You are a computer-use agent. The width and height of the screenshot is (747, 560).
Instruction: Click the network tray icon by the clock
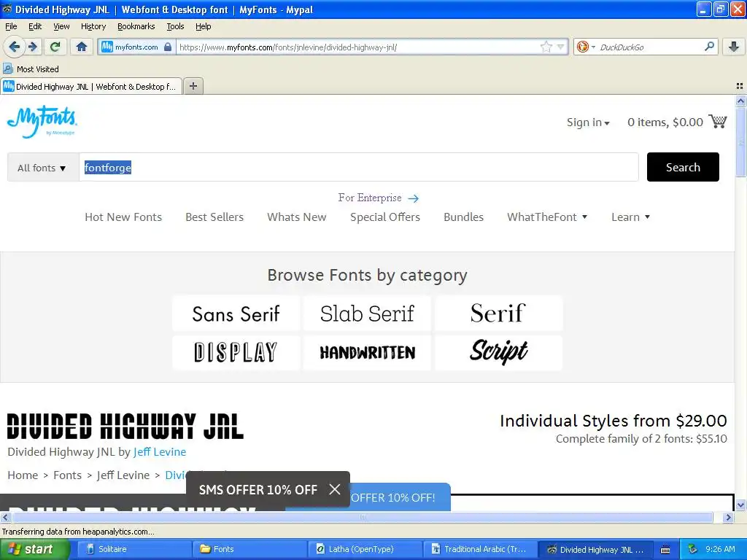coord(692,549)
